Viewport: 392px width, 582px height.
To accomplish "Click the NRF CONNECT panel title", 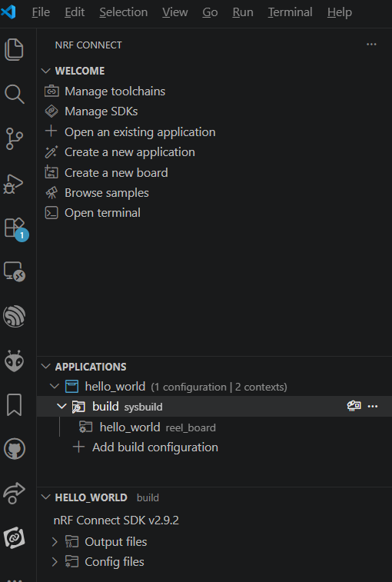I will (88, 45).
